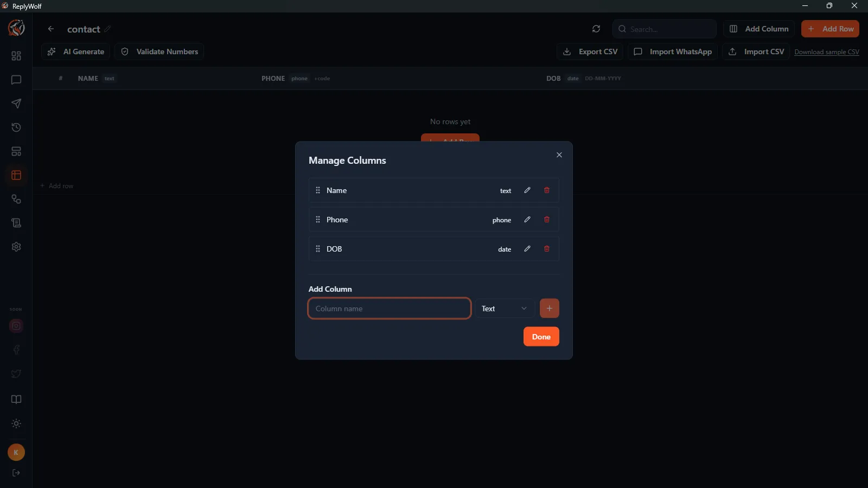Click the AI Generate button
The width and height of the screenshot is (868, 488).
tap(76, 52)
